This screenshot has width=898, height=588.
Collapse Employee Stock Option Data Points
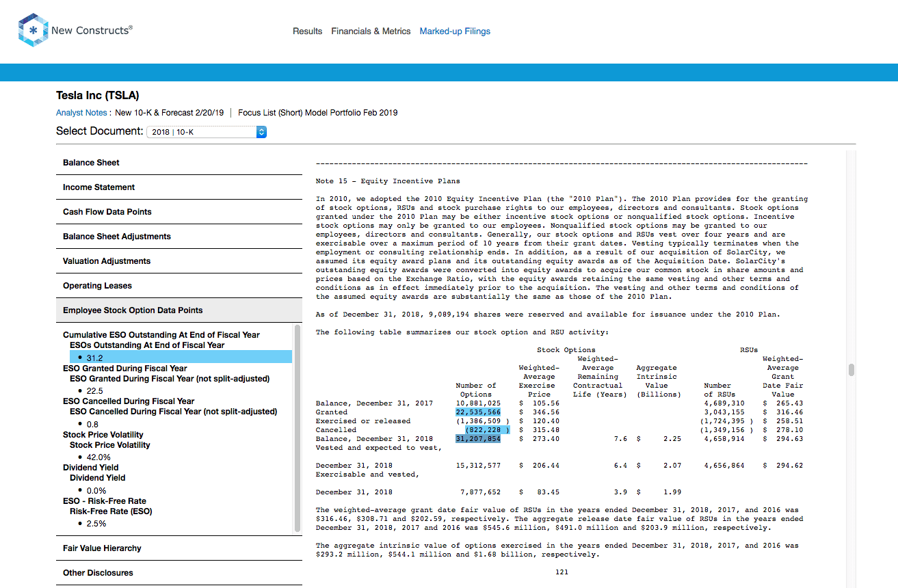coord(179,310)
